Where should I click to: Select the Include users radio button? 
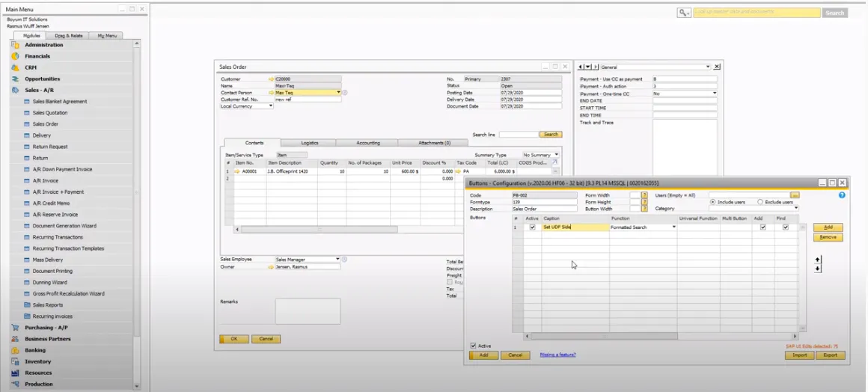(x=712, y=202)
